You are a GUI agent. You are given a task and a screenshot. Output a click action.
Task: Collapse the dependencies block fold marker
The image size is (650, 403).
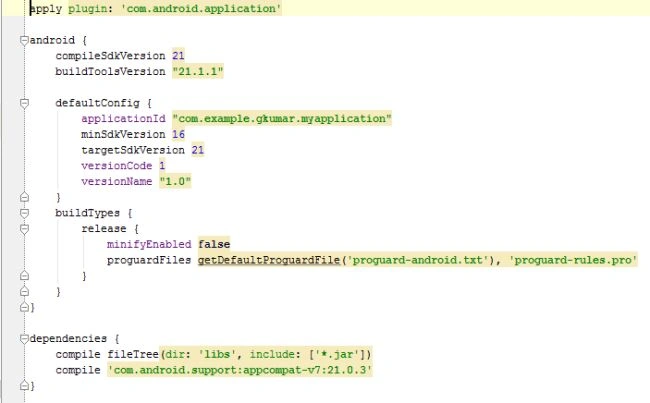tap(24, 339)
